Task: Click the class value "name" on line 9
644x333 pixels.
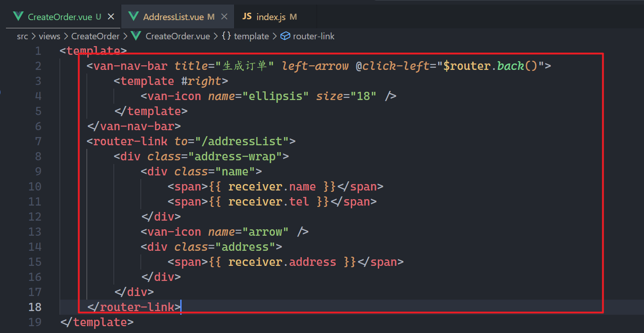Action: point(235,172)
